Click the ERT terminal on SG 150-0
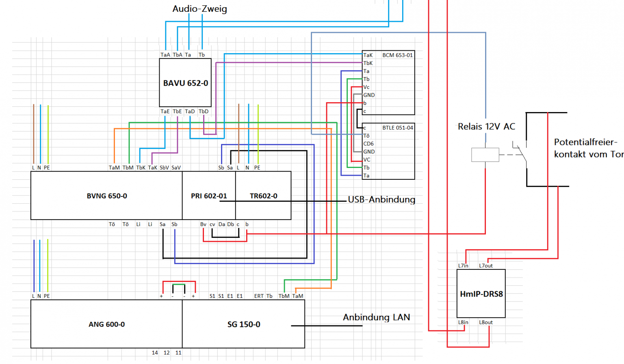624x364 pixels. click(259, 296)
